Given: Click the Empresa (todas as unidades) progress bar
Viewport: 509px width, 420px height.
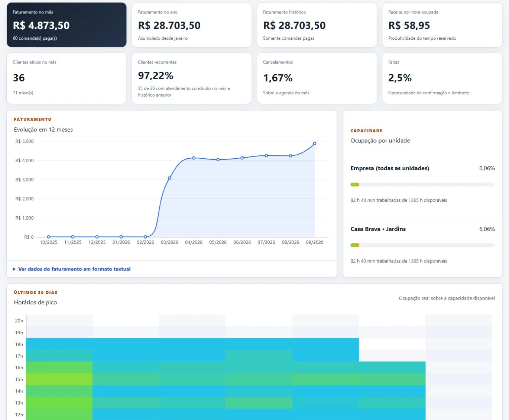Looking at the screenshot, I should coord(422,185).
